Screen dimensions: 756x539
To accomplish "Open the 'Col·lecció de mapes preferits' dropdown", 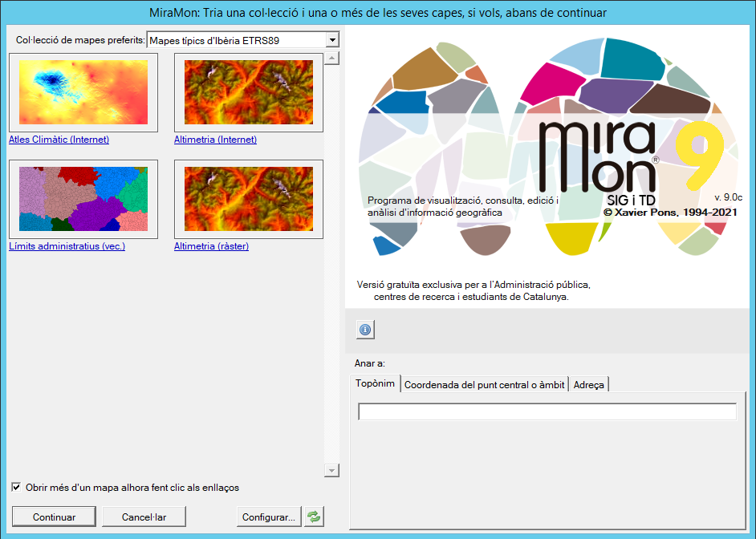I will point(332,40).
